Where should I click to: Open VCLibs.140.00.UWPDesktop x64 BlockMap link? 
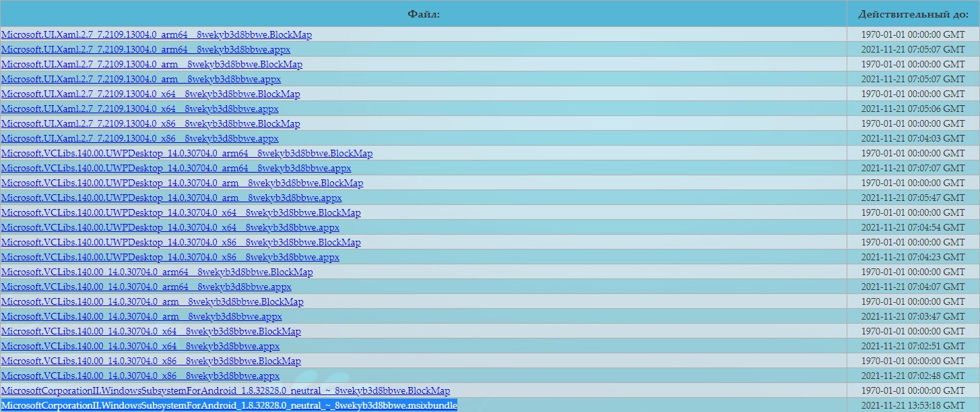tap(181, 212)
